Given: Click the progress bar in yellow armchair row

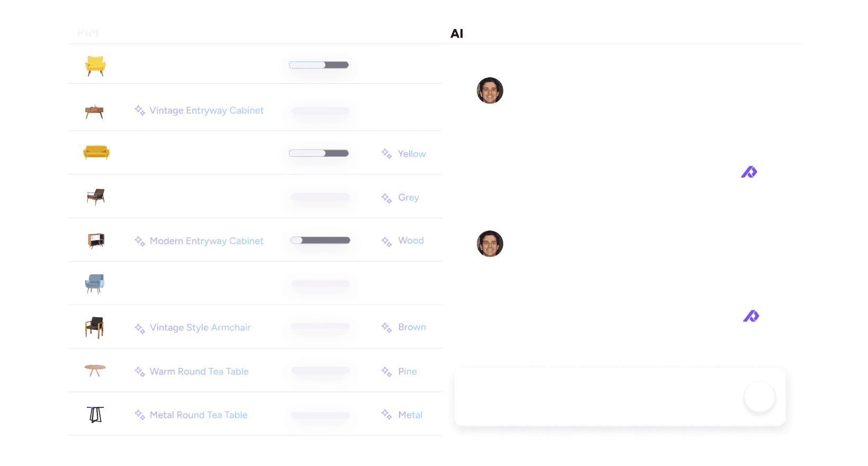Looking at the screenshot, I should (x=319, y=65).
